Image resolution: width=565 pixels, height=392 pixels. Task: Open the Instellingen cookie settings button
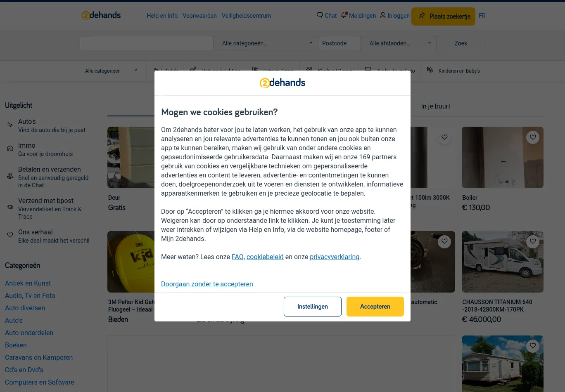tap(313, 307)
